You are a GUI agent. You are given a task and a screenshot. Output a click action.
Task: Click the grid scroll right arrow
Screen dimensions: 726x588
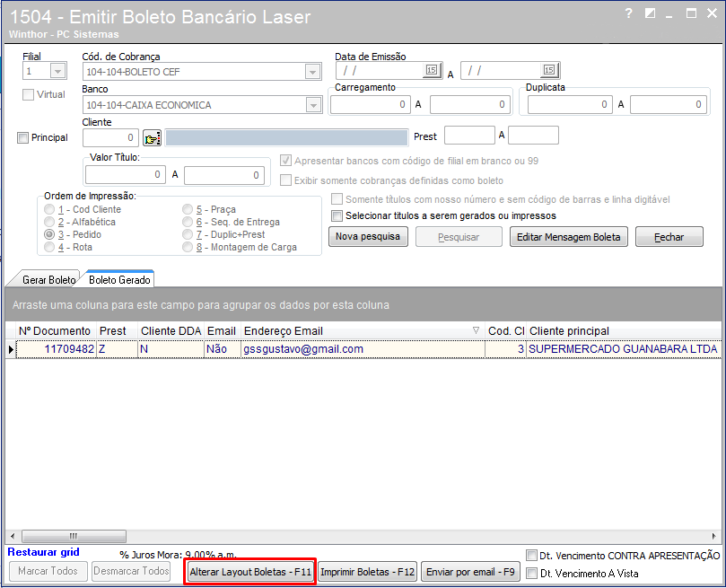[714, 536]
